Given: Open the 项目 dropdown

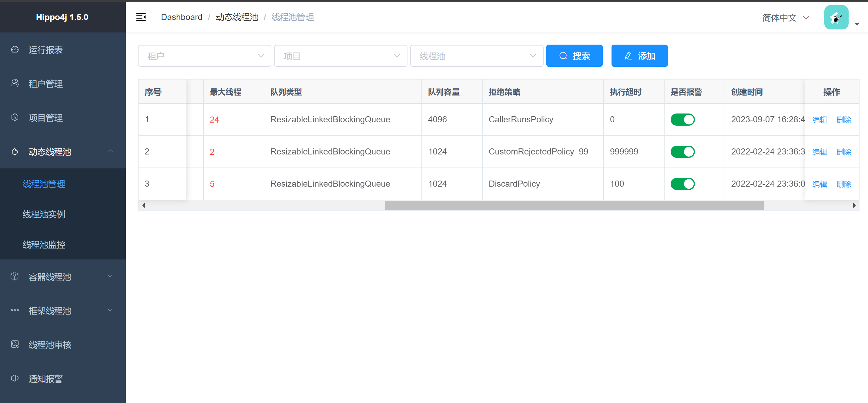Looking at the screenshot, I should point(341,56).
